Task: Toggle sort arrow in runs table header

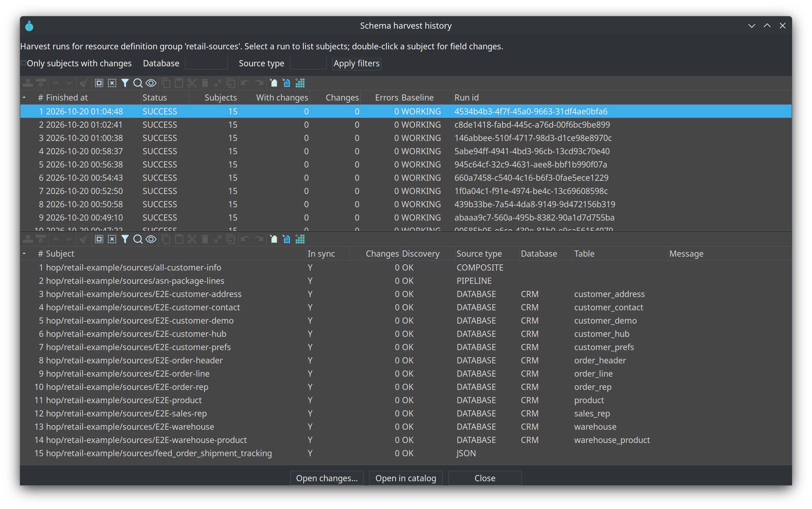Action: [24, 97]
